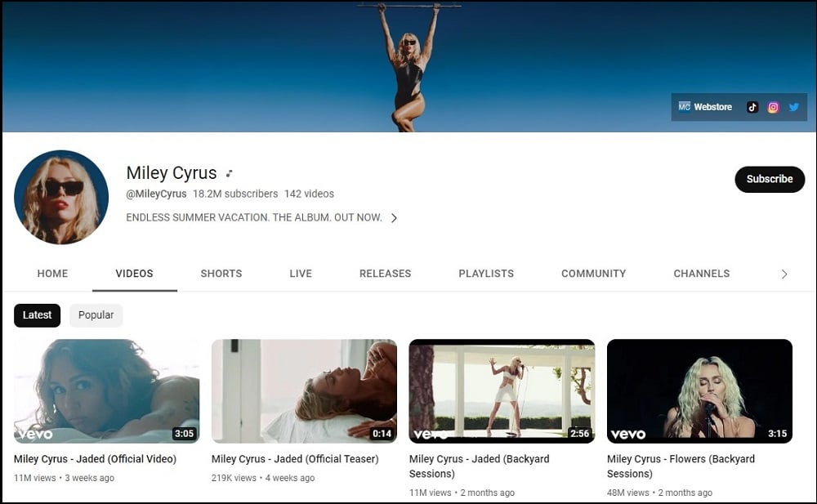Open the Webstore link in banner
This screenshot has height=504, width=817.
click(x=712, y=107)
